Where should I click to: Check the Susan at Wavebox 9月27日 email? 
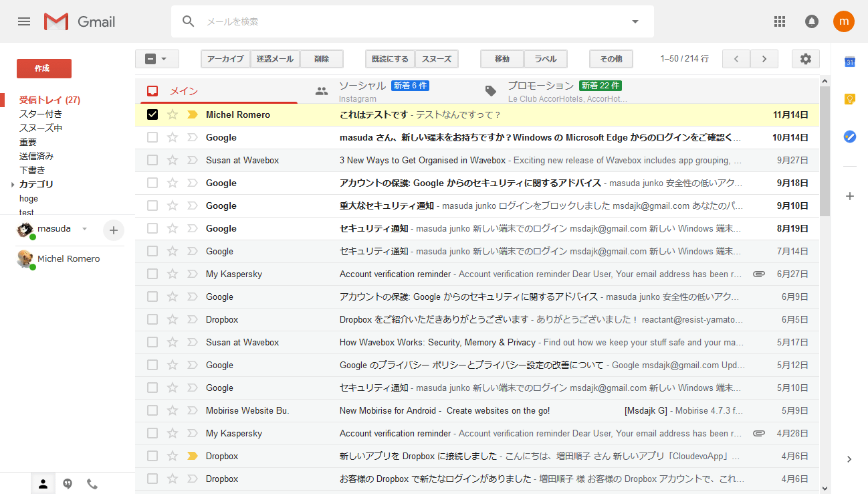click(x=152, y=160)
